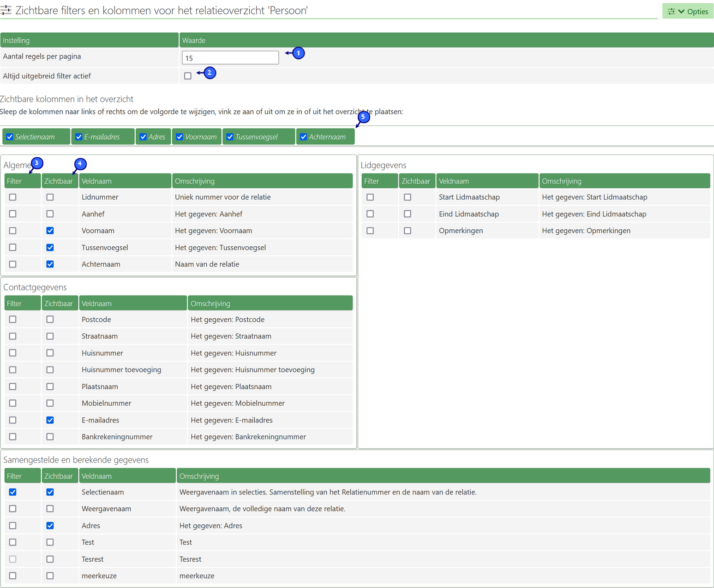Untick Zichtbaar for E-mailadres row
The image size is (714, 588).
(x=50, y=420)
